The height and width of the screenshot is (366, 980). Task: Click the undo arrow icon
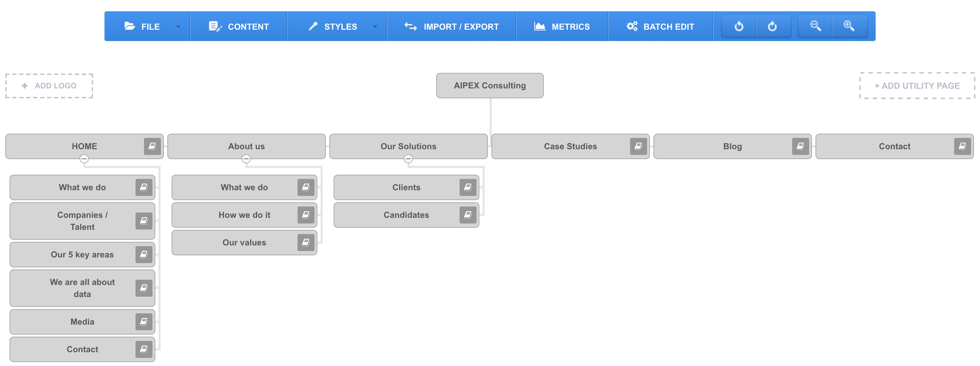pos(738,26)
